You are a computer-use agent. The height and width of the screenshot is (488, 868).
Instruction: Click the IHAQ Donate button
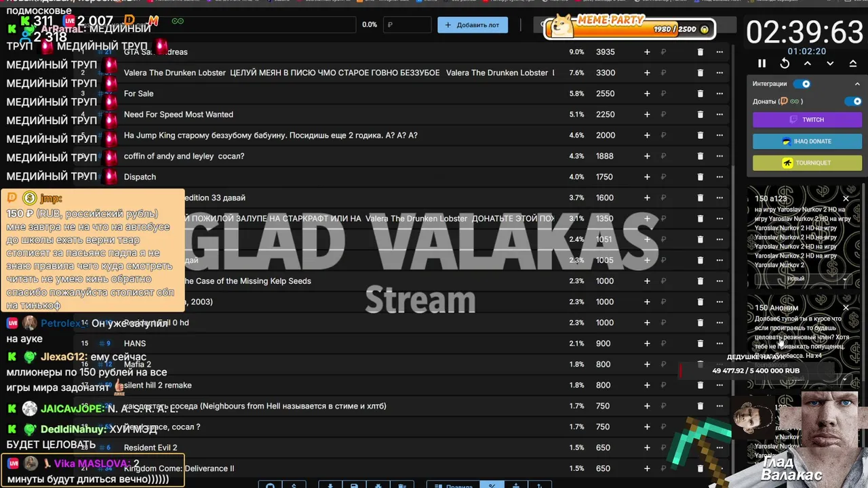pos(807,141)
